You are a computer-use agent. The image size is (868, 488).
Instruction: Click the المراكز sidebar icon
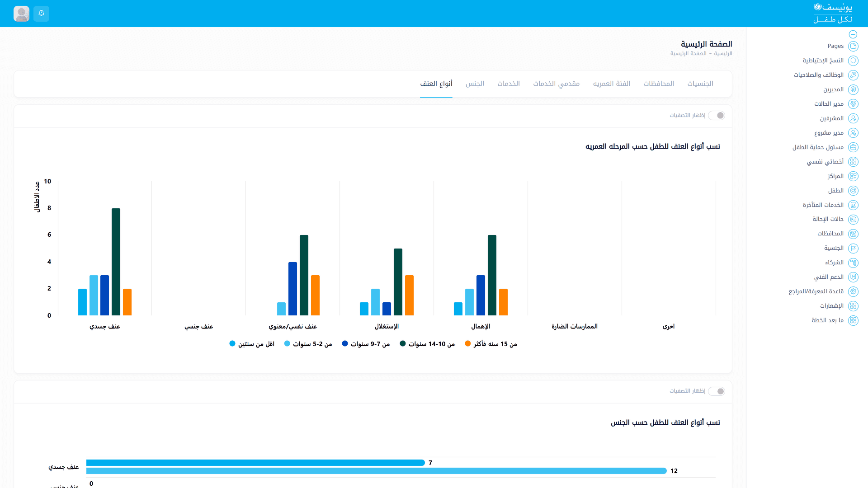(x=853, y=176)
